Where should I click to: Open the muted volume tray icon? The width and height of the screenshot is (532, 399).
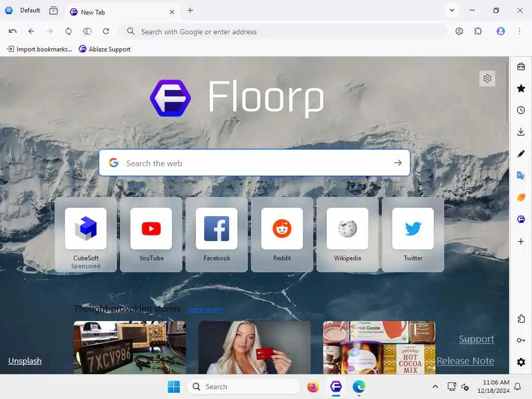click(x=465, y=387)
